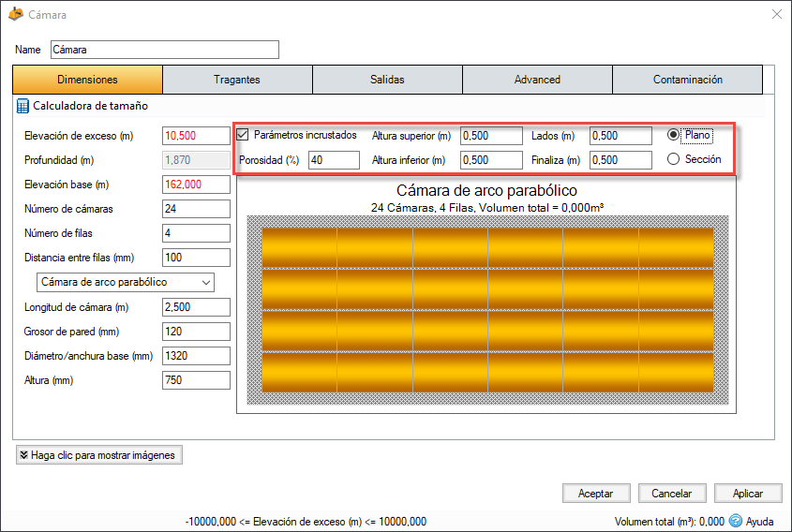Click the Porosidad (%) field
The height and width of the screenshot is (532, 792).
pos(334,160)
